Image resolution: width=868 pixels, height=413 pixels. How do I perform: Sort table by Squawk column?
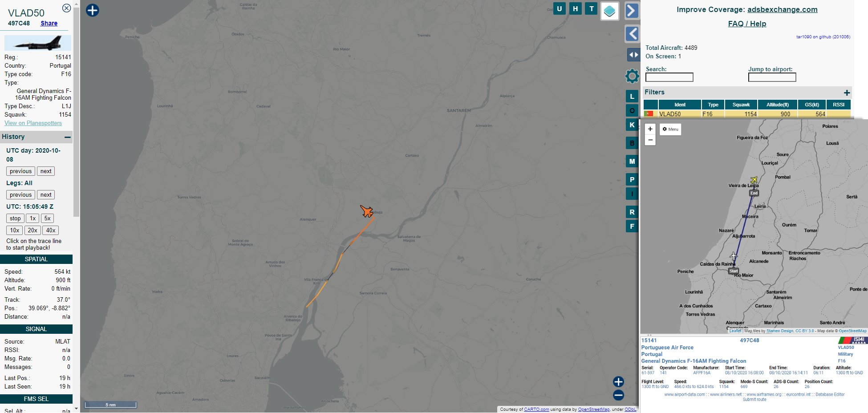[741, 105]
